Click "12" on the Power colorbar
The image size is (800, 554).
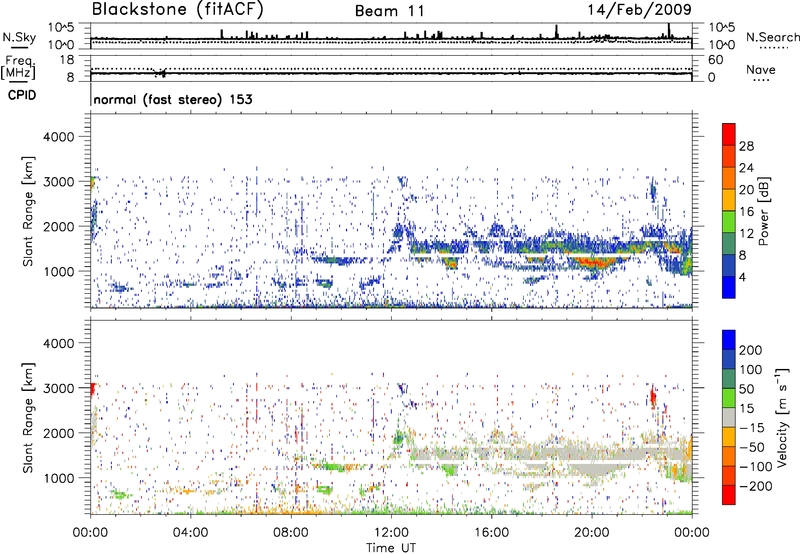point(746,234)
